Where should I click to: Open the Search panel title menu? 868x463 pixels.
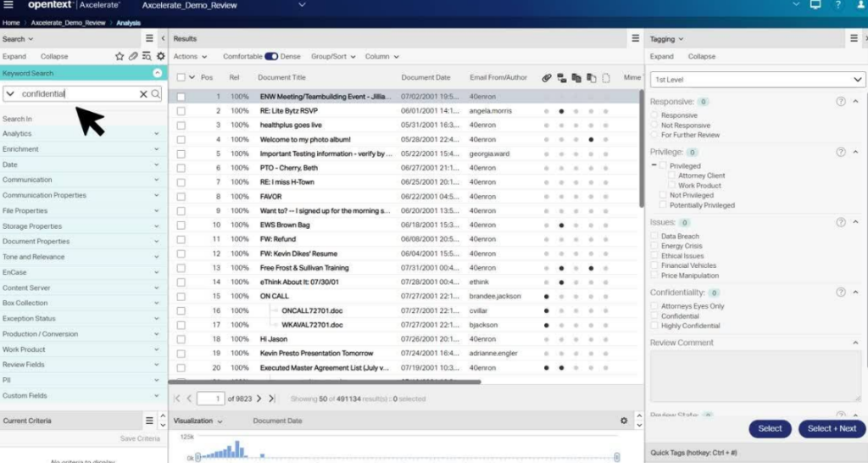(18, 39)
